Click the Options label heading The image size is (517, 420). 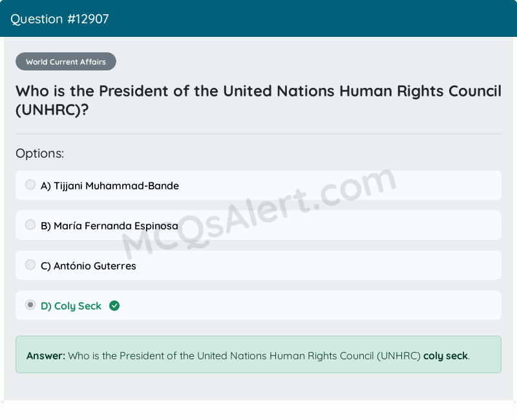coord(39,153)
